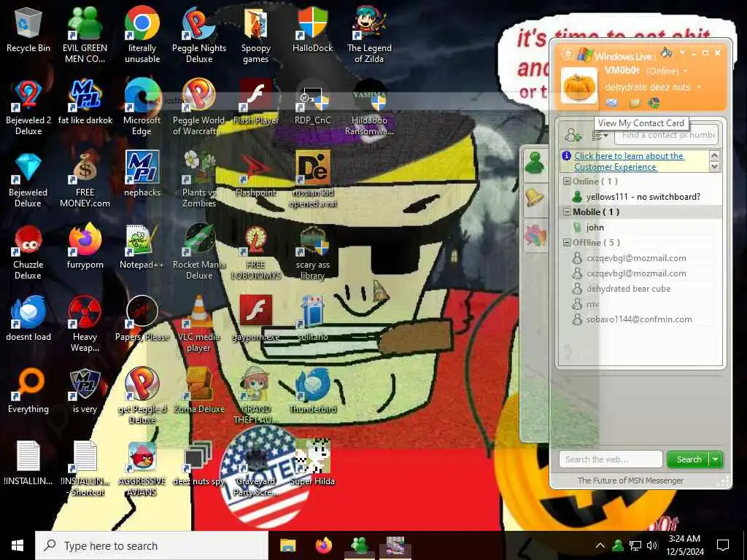The width and height of the screenshot is (747, 560).
Task: Open the notifications action center
Action: click(x=723, y=545)
